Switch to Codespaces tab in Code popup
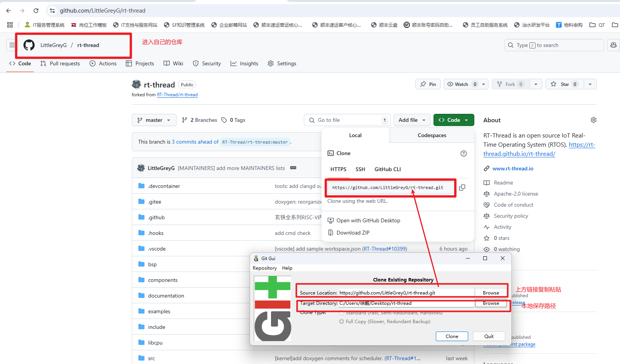 (x=432, y=135)
